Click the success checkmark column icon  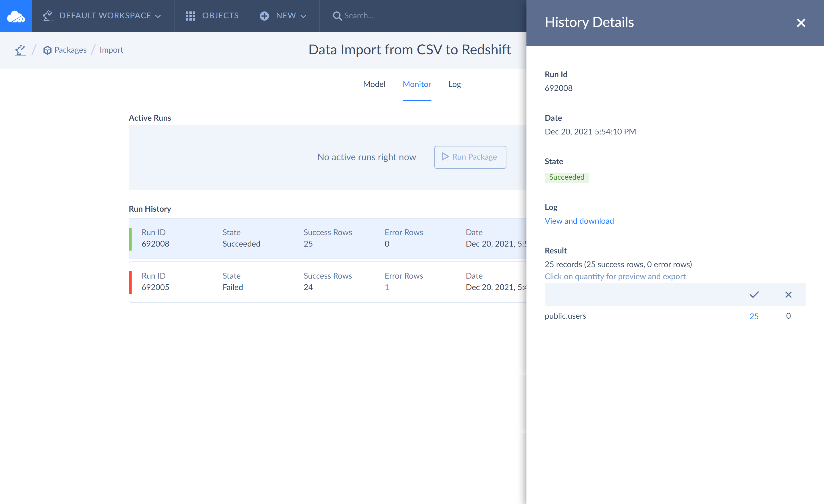(754, 295)
